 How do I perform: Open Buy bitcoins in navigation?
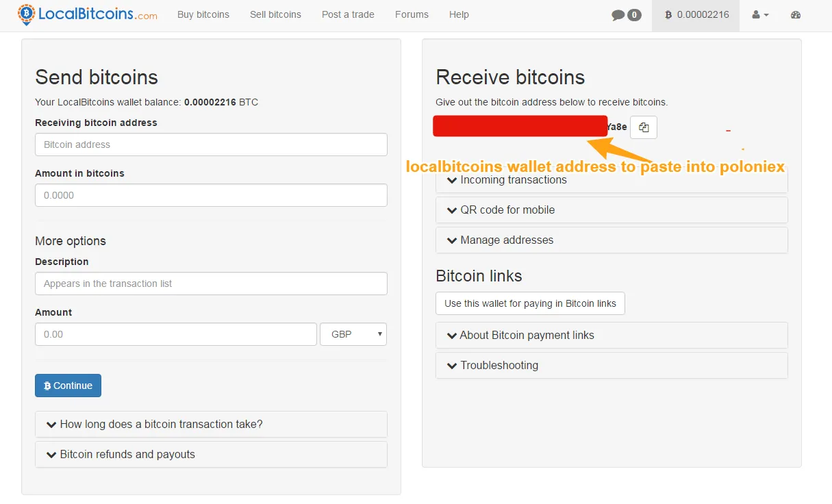click(203, 15)
